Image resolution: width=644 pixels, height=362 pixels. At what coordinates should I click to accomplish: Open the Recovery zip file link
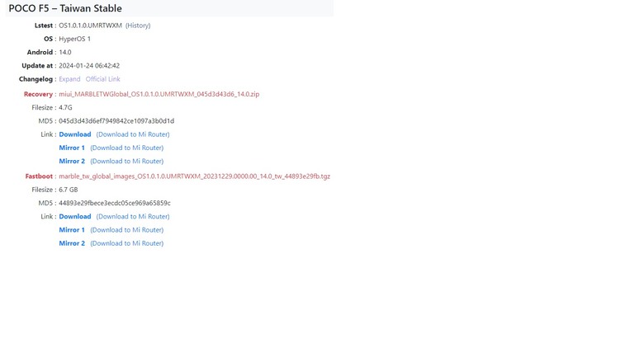159,94
